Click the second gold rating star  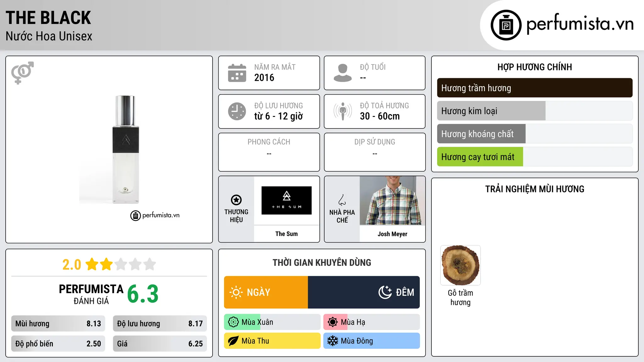[107, 264]
